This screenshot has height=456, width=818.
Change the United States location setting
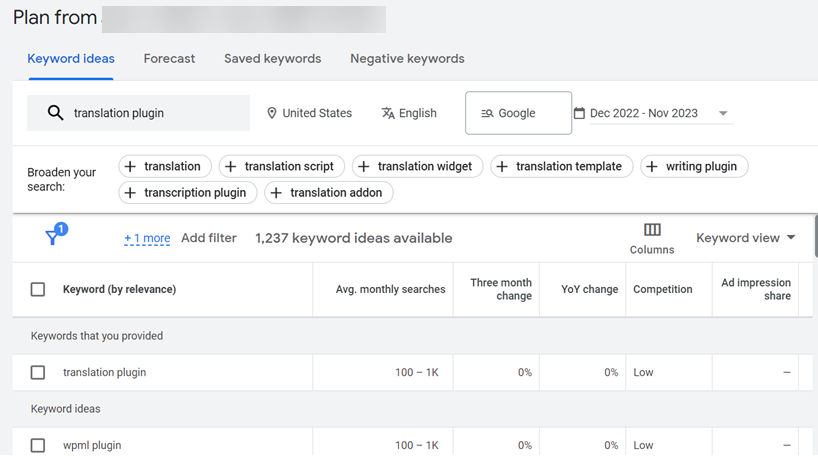[309, 113]
